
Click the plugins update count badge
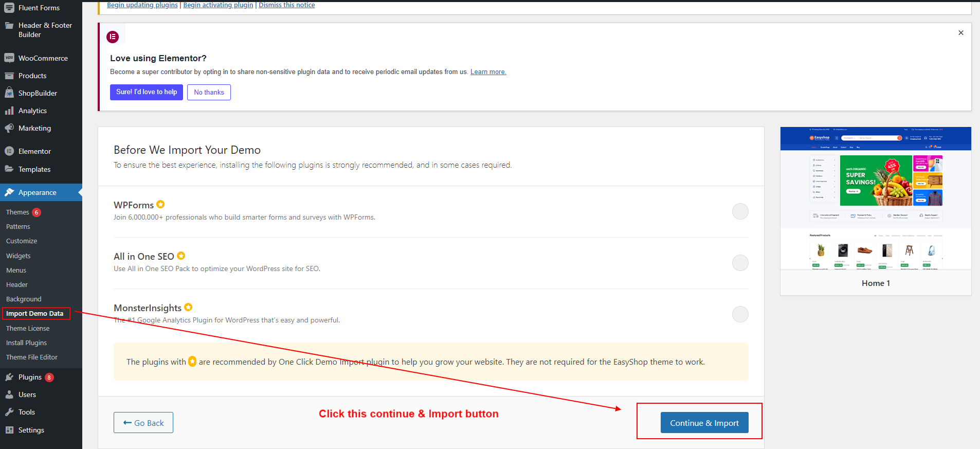point(49,378)
